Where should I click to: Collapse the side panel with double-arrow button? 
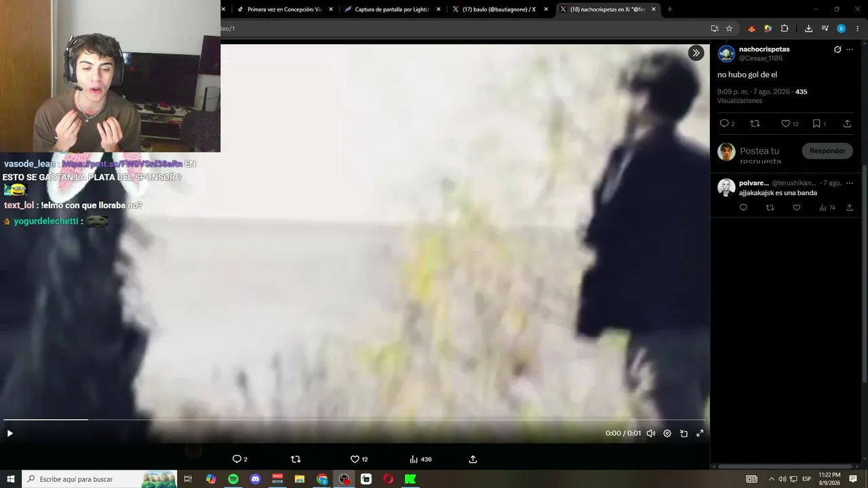pos(696,53)
